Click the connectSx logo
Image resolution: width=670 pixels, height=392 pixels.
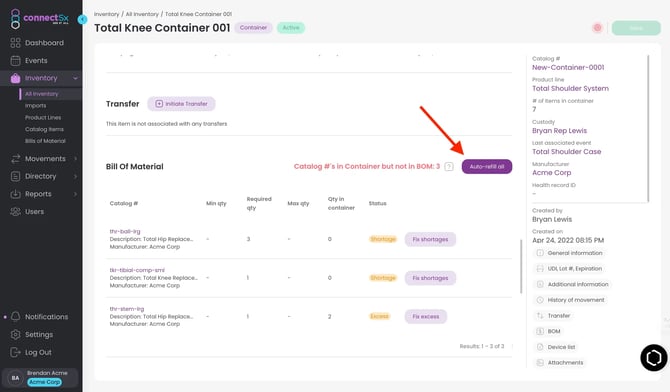[x=39, y=19]
